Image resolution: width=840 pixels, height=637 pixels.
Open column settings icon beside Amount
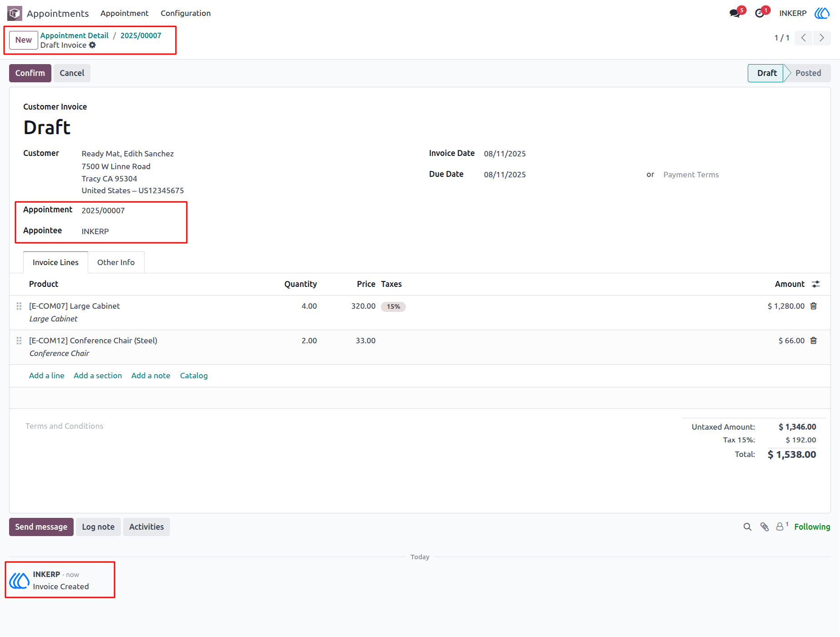tap(816, 284)
